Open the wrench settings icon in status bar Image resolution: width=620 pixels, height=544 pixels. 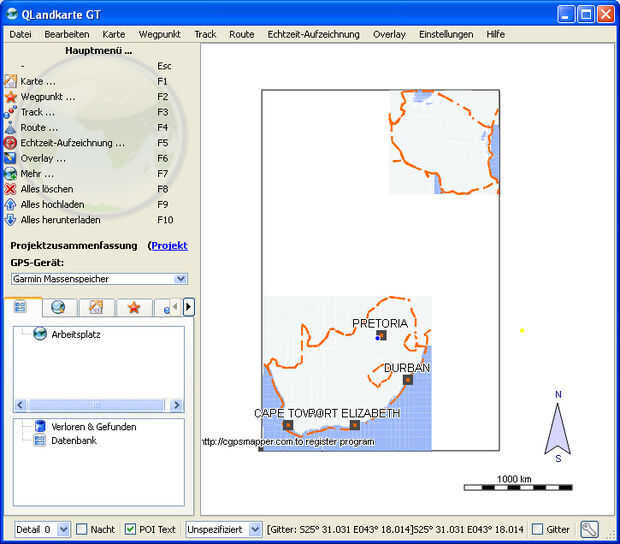589,529
